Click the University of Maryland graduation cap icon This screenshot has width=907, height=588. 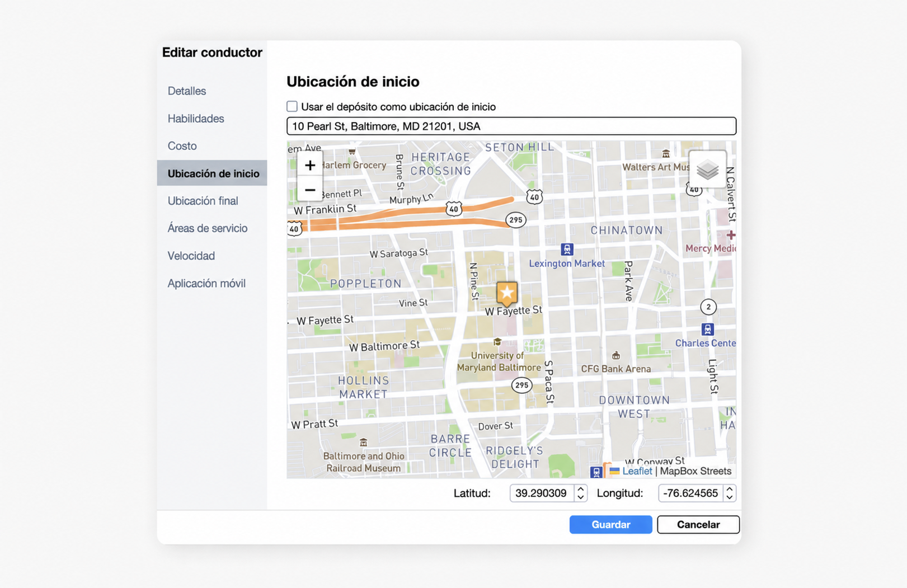[x=497, y=342]
